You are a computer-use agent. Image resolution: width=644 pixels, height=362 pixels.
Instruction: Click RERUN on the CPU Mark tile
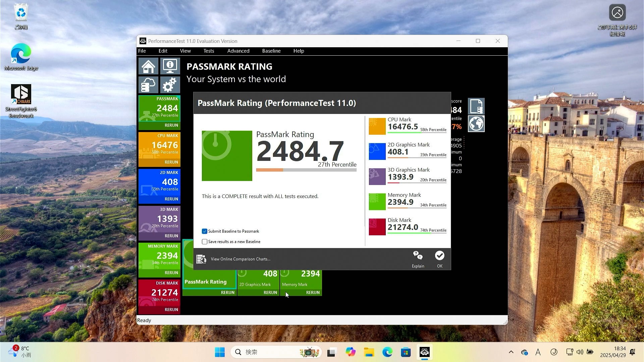tap(171, 162)
